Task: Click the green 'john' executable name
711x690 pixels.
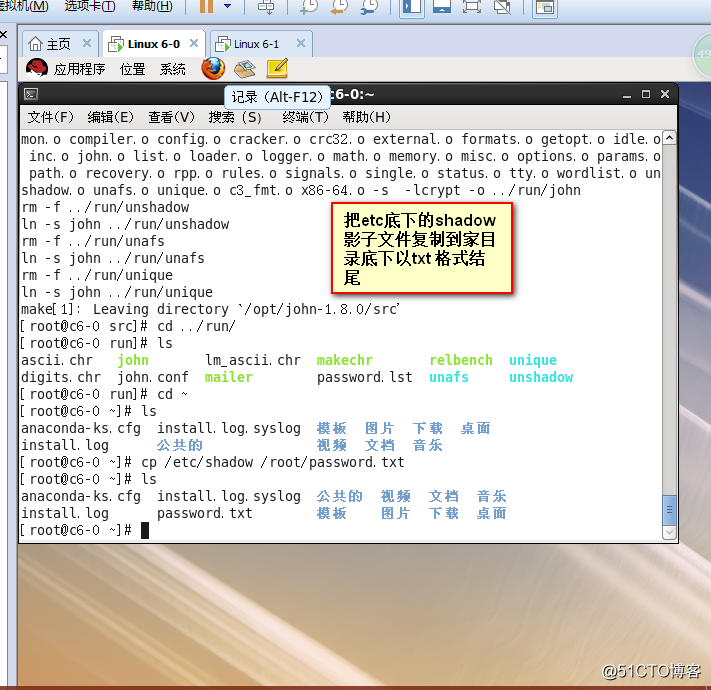Action: 133,360
